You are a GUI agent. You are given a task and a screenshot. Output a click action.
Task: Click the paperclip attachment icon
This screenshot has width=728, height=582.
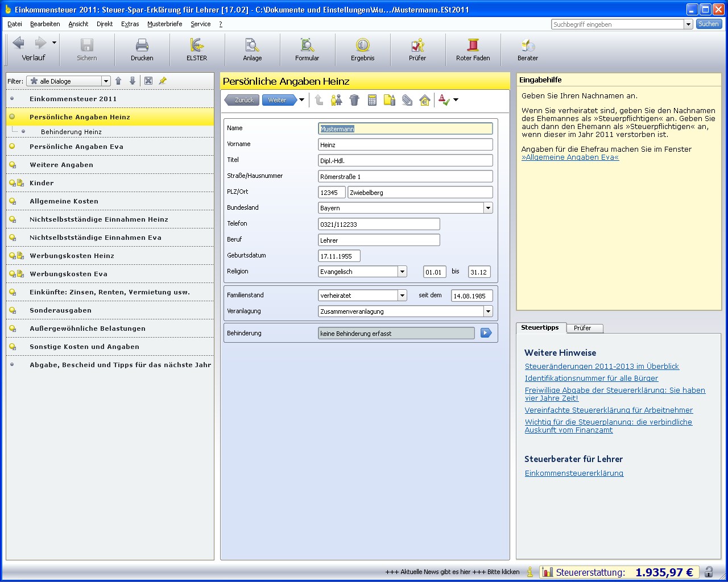point(407,100)
